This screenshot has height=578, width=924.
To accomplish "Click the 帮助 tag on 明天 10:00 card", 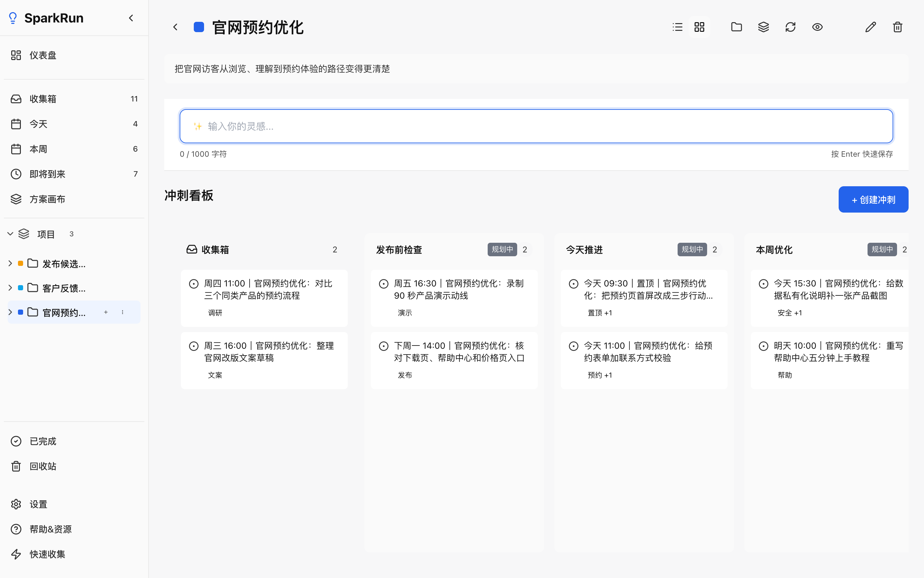I will (x=785, y=375).
